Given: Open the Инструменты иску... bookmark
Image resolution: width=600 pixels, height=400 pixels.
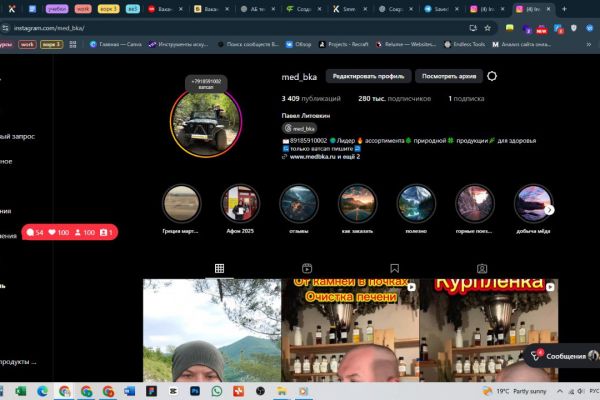Looking at the screenshot, I should tap(179, 44).
